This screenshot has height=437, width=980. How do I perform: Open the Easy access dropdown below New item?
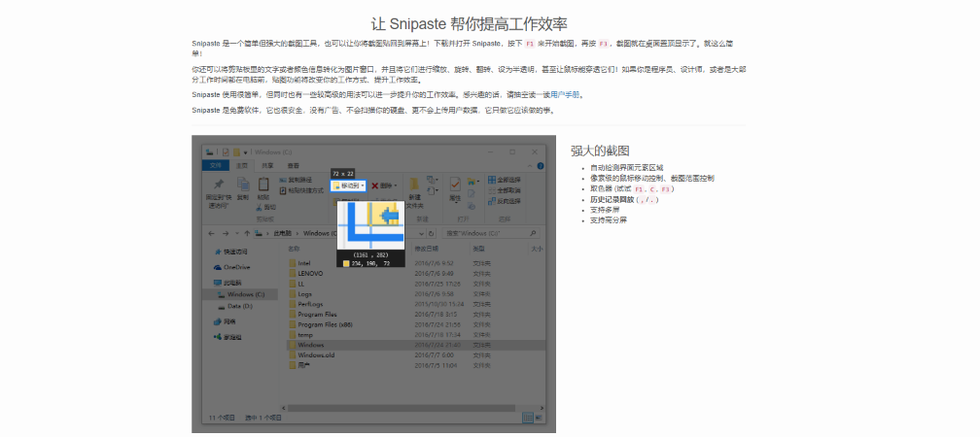[x=432, y=190]
